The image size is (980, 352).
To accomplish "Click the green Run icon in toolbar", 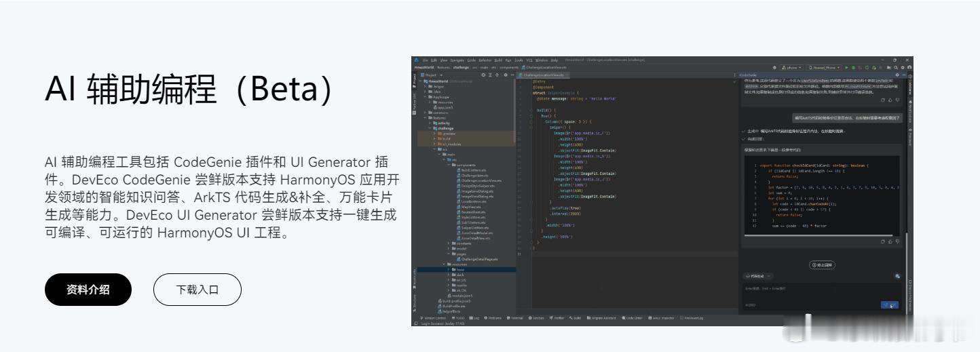I will click(846, 68).
